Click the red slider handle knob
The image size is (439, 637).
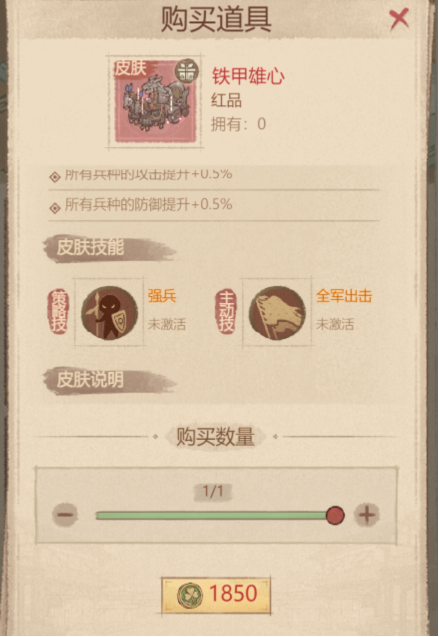click(335, 515)
